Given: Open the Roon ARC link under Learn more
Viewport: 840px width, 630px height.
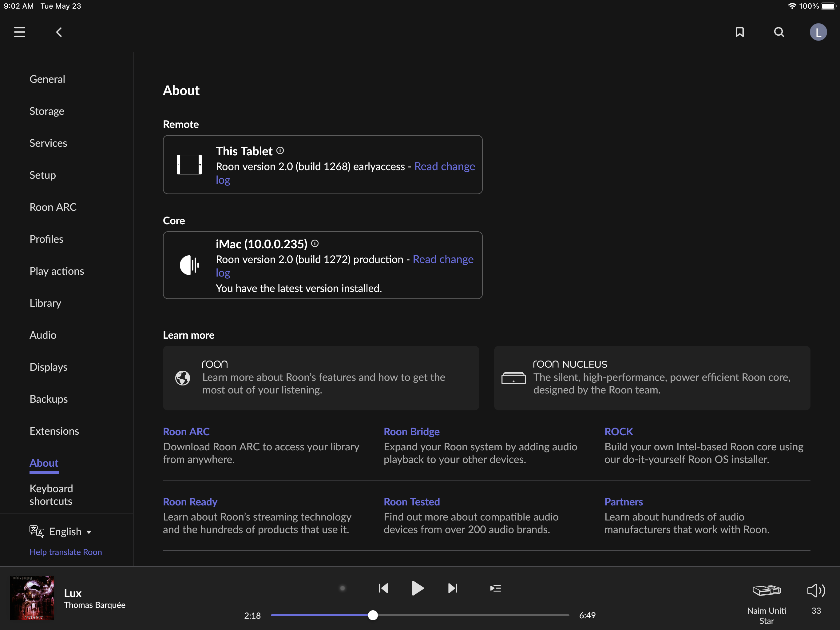Looking at the screenshot, I should tap(186, 431).
